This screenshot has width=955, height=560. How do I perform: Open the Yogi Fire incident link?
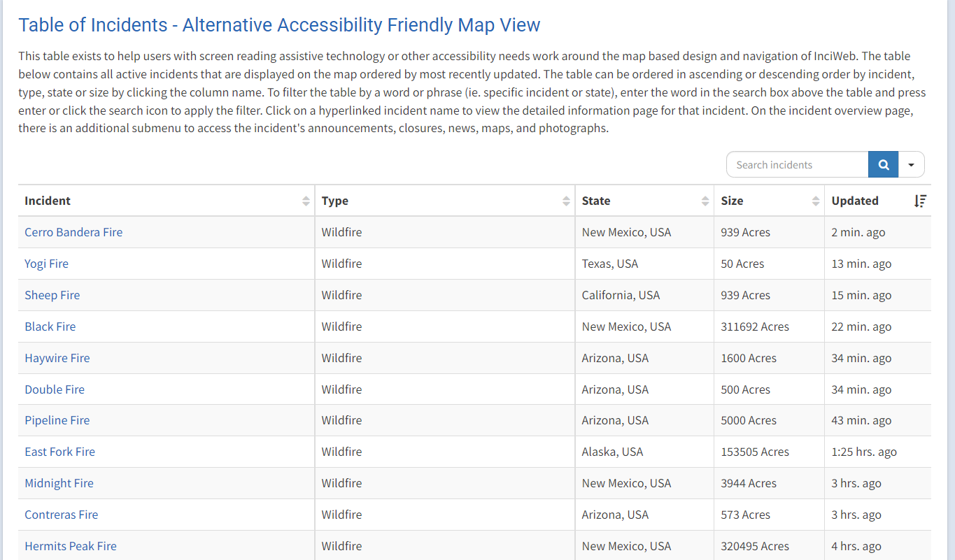[46, 264]
